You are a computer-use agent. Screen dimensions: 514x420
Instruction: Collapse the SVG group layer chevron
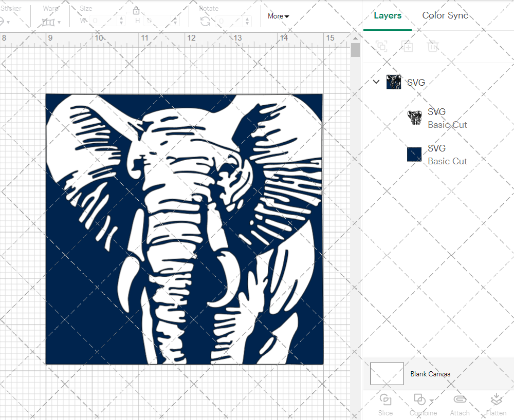click(376, 82)
